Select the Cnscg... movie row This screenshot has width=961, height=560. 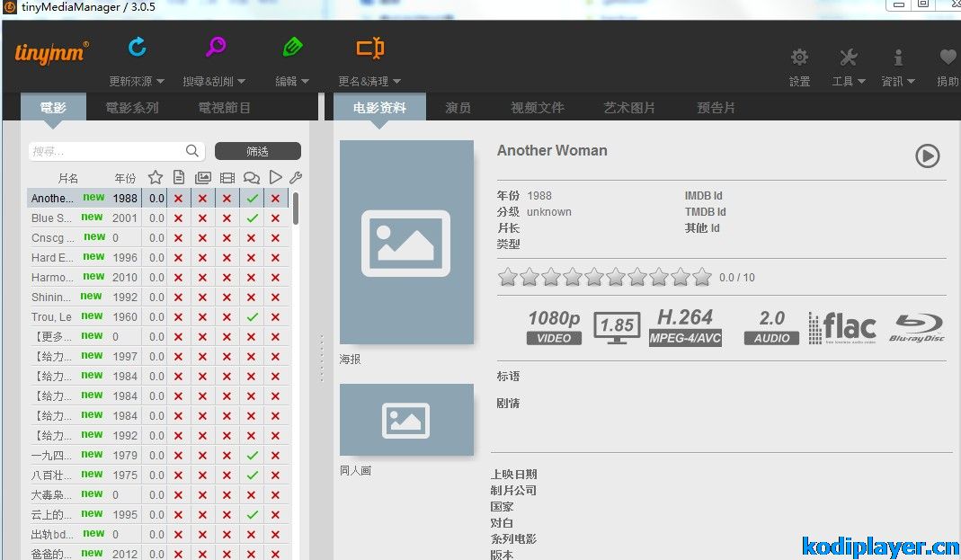(158, 237)
